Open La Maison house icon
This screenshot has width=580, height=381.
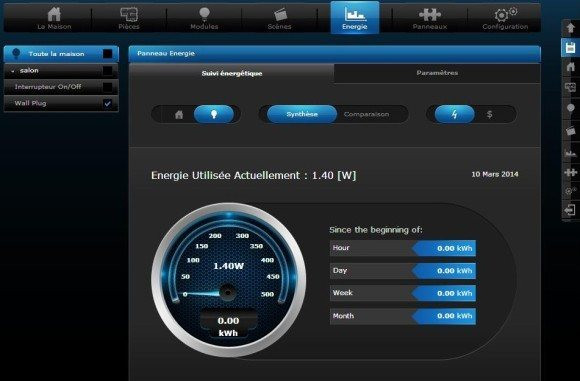tap(54, 14)
